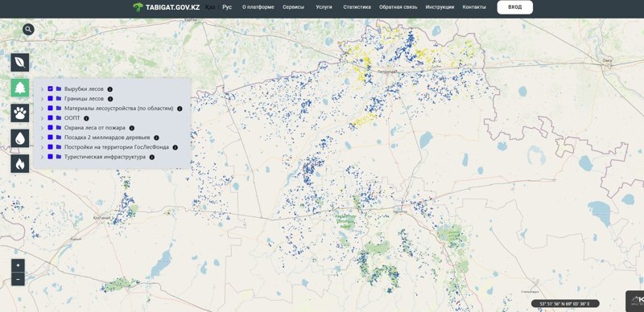The image size is (644, 312).
Task: Enable the Охрана леса от пожара checkbox
Action: pos(50,128)
